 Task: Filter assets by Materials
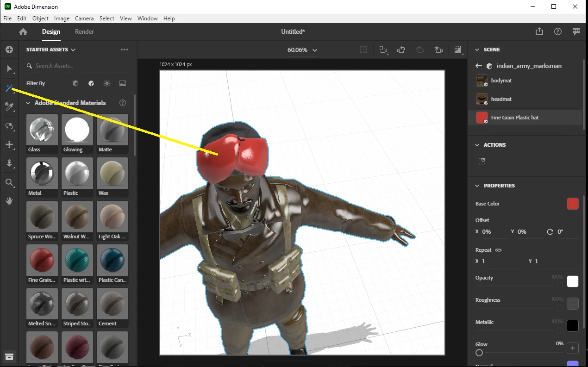91,83
